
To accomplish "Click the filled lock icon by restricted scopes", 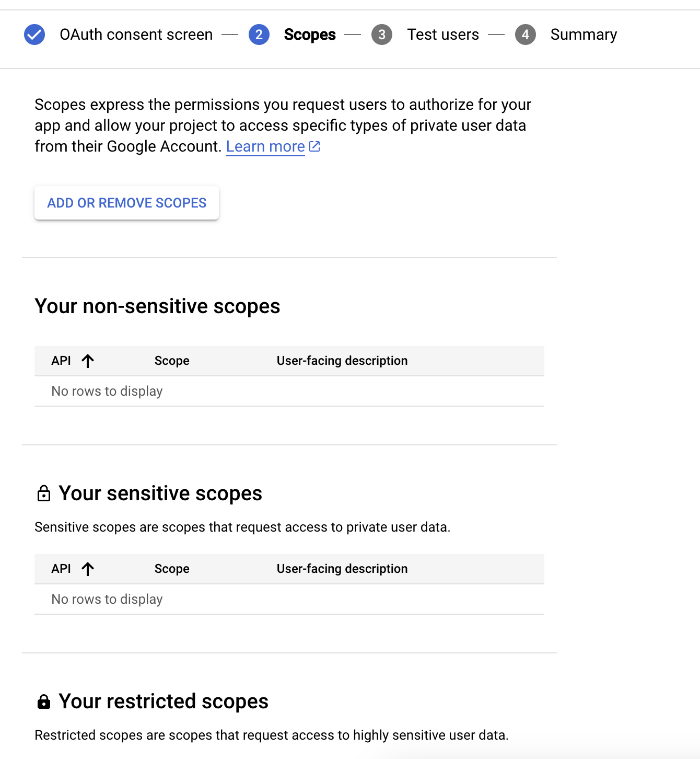I will pyautogui.click(x=44, y=701).
